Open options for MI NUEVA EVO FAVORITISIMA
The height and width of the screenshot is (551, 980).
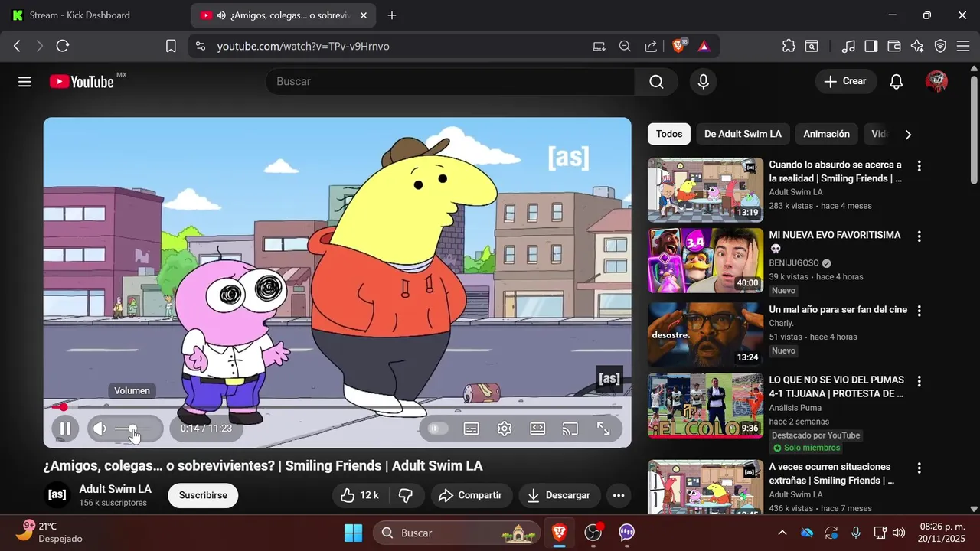click(x=920, y=236)
